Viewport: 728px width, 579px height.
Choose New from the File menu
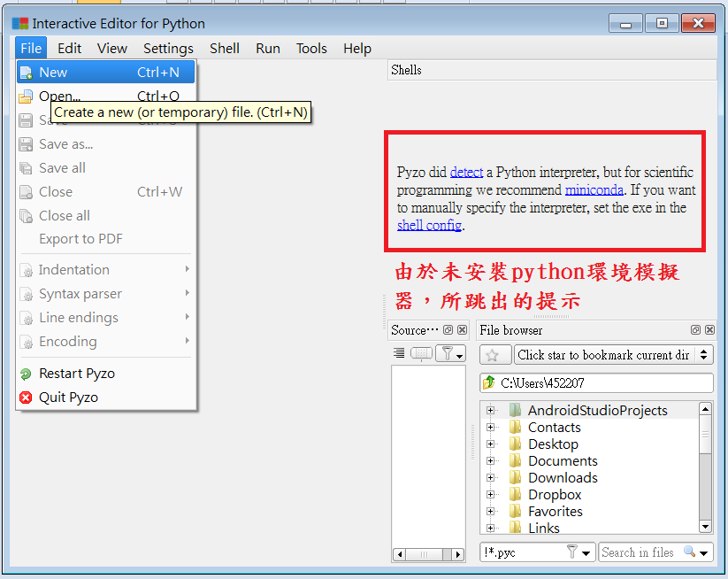(x=53, y=73)
